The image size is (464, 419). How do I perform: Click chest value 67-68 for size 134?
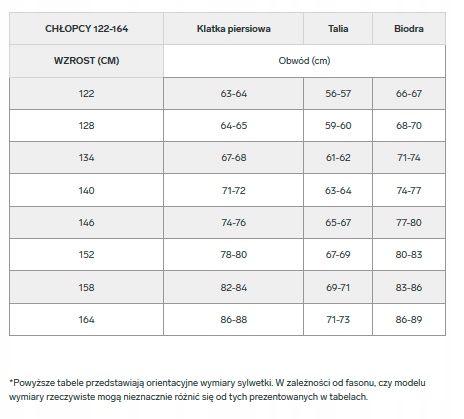click(233, 157)
